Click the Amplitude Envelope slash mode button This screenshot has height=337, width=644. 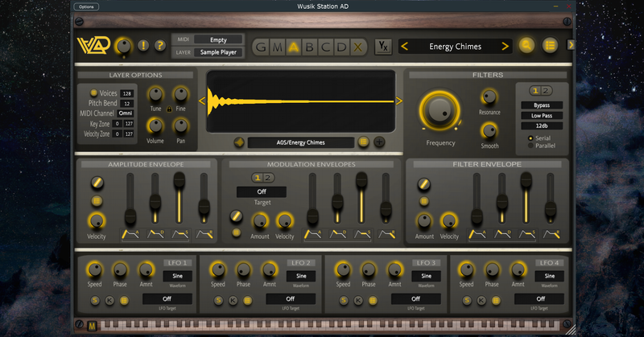tap(97, 183)
